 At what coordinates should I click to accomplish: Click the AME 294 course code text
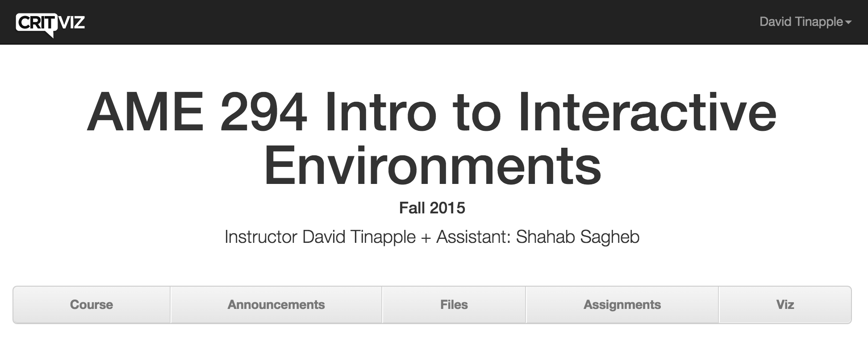click(197, 112)
